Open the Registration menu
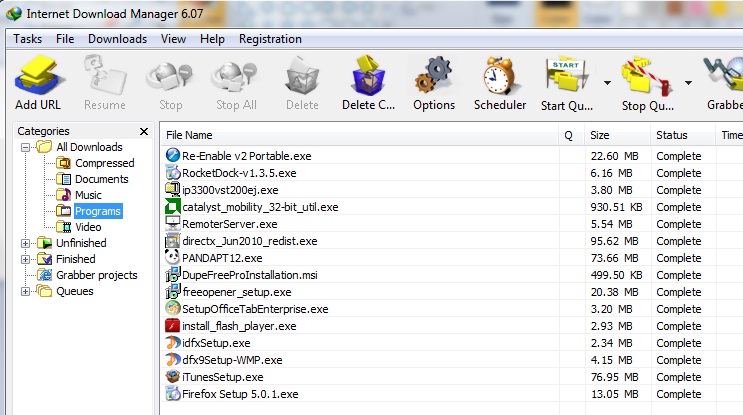 point(270,39)
